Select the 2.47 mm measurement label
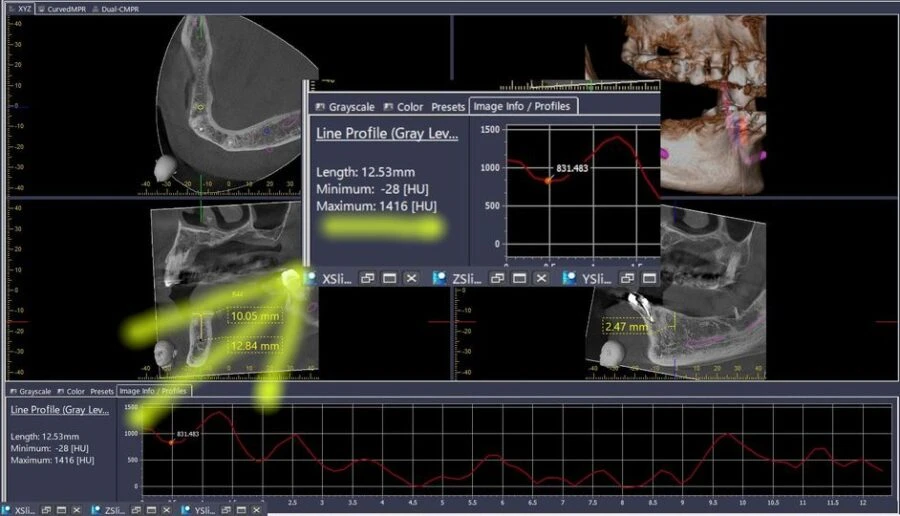 coord(626,326)
